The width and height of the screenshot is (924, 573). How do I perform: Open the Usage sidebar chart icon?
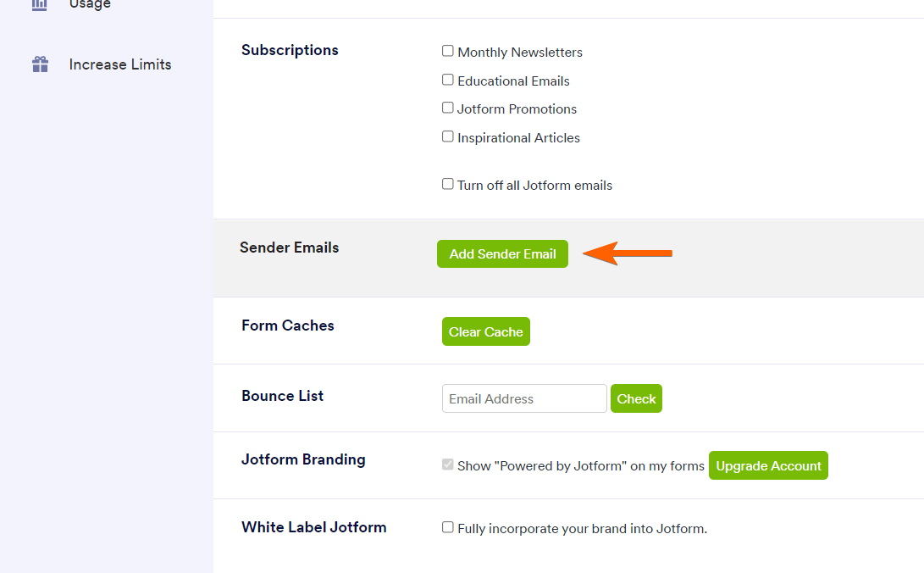tap(40, 5)
